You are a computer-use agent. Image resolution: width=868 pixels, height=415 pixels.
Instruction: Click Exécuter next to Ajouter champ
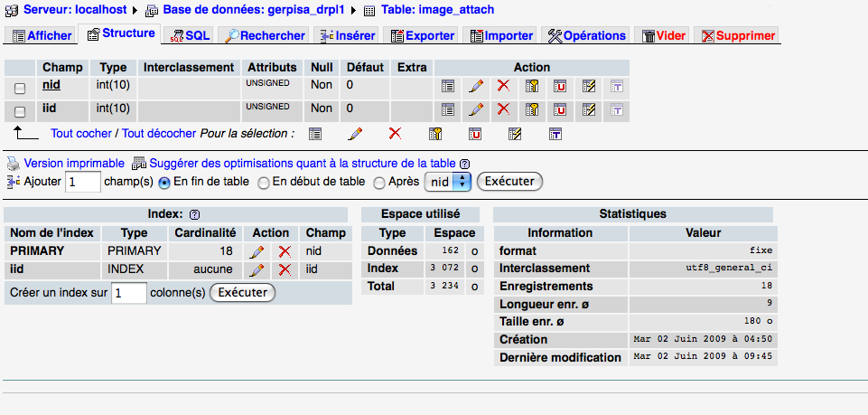pyautogui.click(x=509, y=181)
